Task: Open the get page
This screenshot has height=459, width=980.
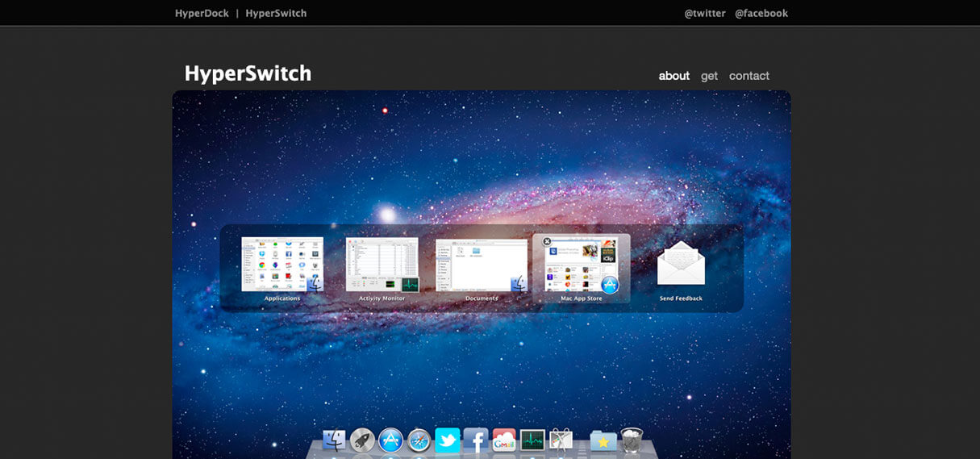Action: tap(709, 76)
